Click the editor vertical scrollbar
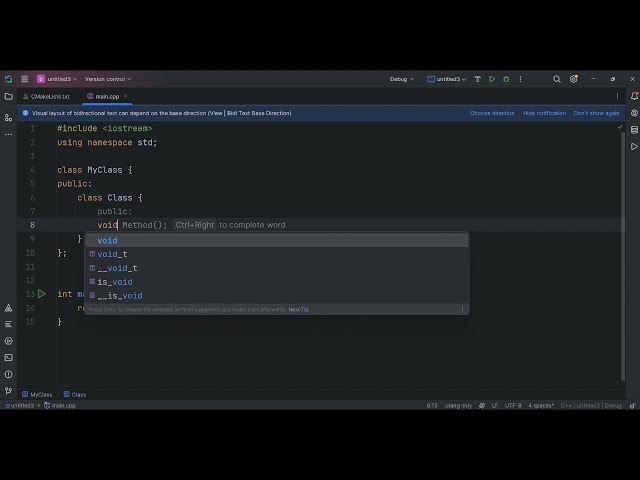 [x=623, y=257]
